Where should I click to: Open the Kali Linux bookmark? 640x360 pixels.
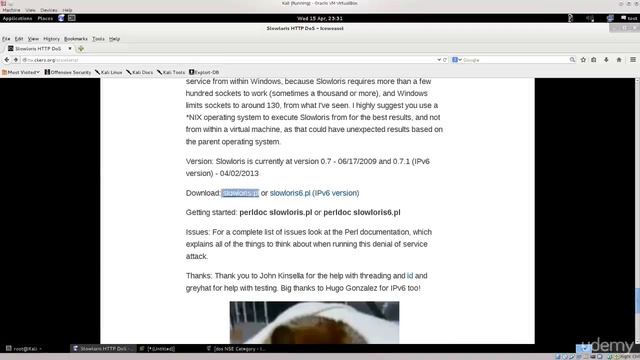pos(109,72)
